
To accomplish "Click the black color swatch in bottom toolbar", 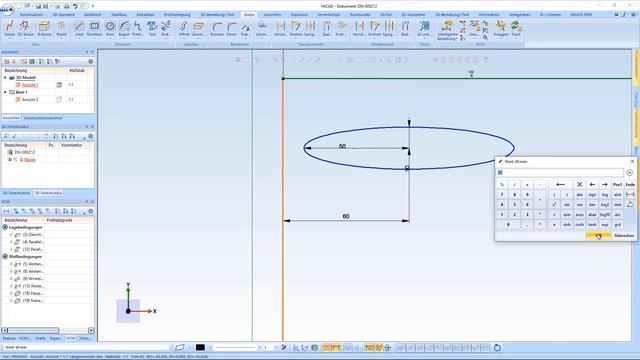I will pyautogui.click(x=200, y=348).
